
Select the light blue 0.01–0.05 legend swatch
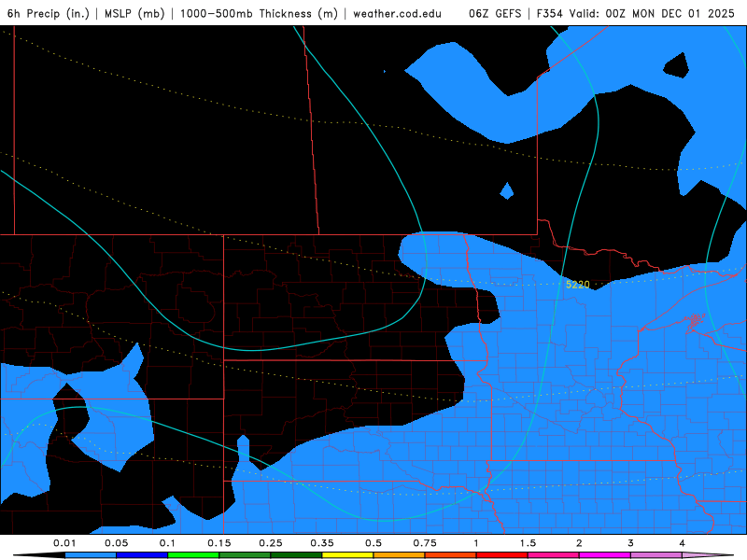tap(91, 555)
